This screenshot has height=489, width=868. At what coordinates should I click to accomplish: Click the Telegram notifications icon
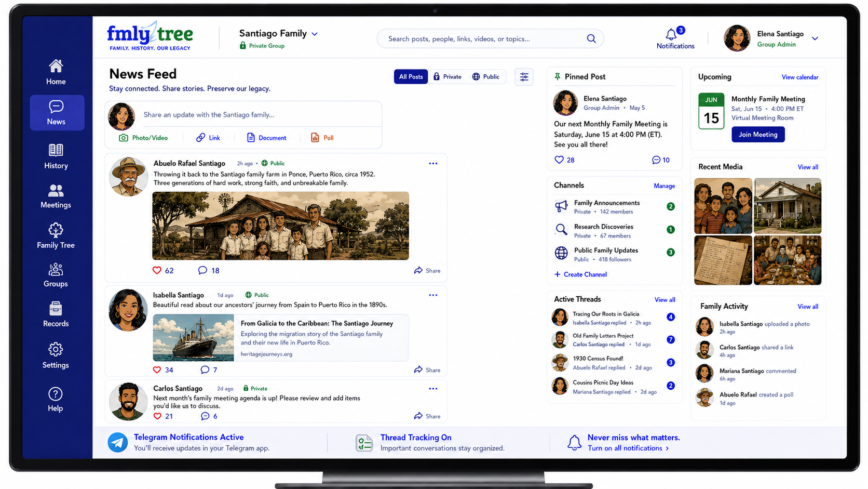(118, 443)
